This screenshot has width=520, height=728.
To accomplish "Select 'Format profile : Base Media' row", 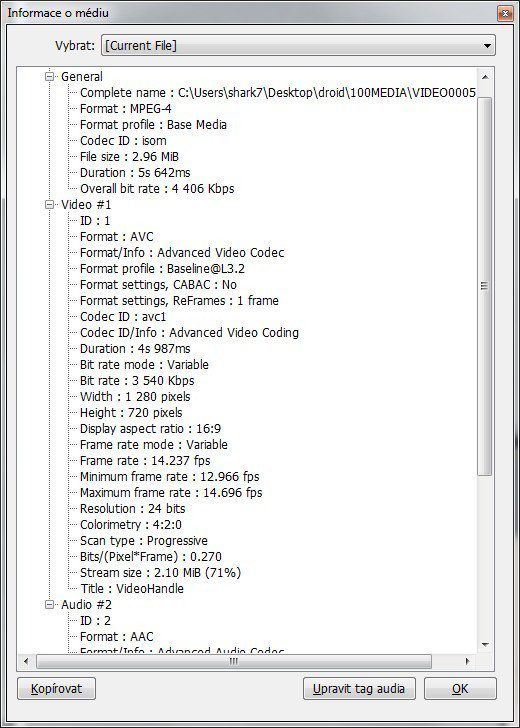I will [x=153, y=125].
